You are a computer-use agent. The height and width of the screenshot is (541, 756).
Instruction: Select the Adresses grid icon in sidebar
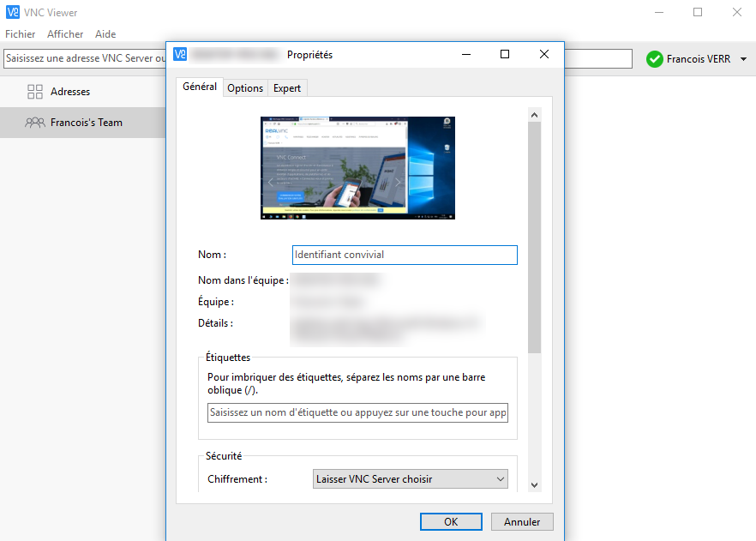[35, 92]
